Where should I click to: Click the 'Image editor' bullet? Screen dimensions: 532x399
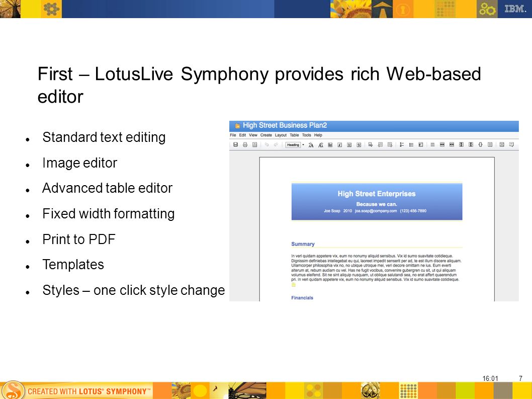pos(80,164)
